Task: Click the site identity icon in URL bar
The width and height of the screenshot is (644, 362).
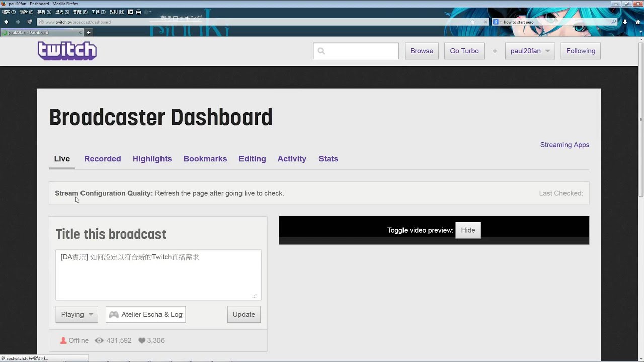Action: [x=41, y=22]
